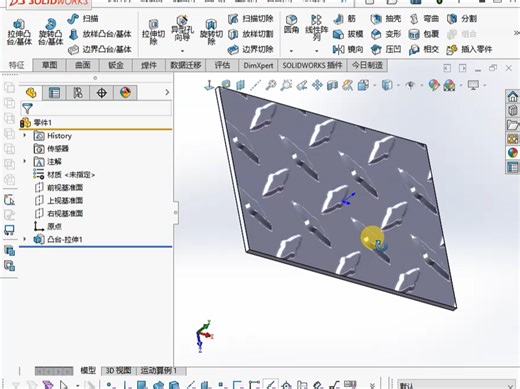Open the display style dropdown arrow
The height and width of the screenshot is (389, 520).
point(398,86)
